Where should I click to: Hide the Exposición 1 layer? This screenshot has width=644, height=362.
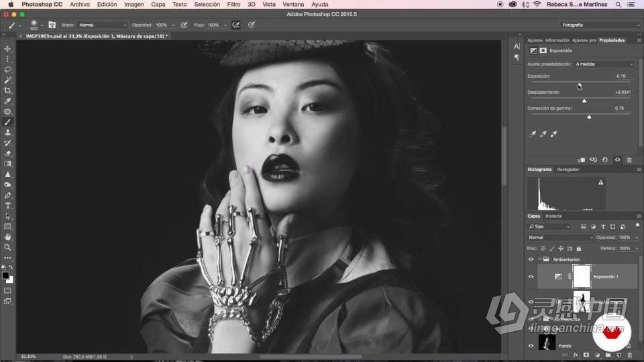tap(531, 277)
